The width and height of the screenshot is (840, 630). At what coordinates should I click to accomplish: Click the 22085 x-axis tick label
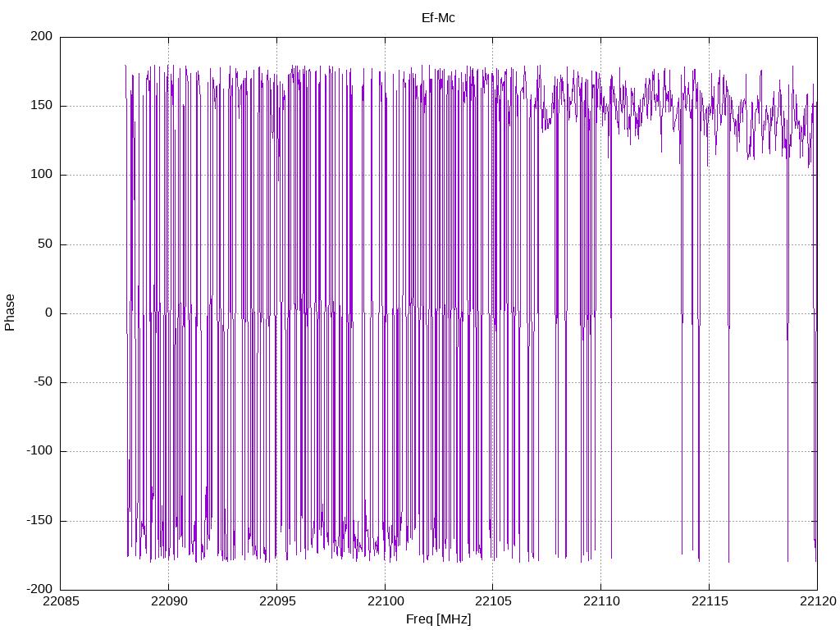click(x=61, y=601)
